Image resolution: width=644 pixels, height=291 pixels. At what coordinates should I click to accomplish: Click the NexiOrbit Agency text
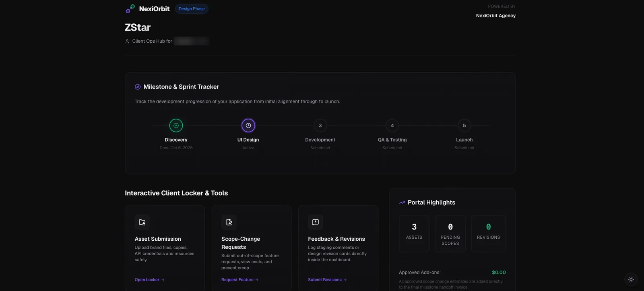(x=496, y=16)
